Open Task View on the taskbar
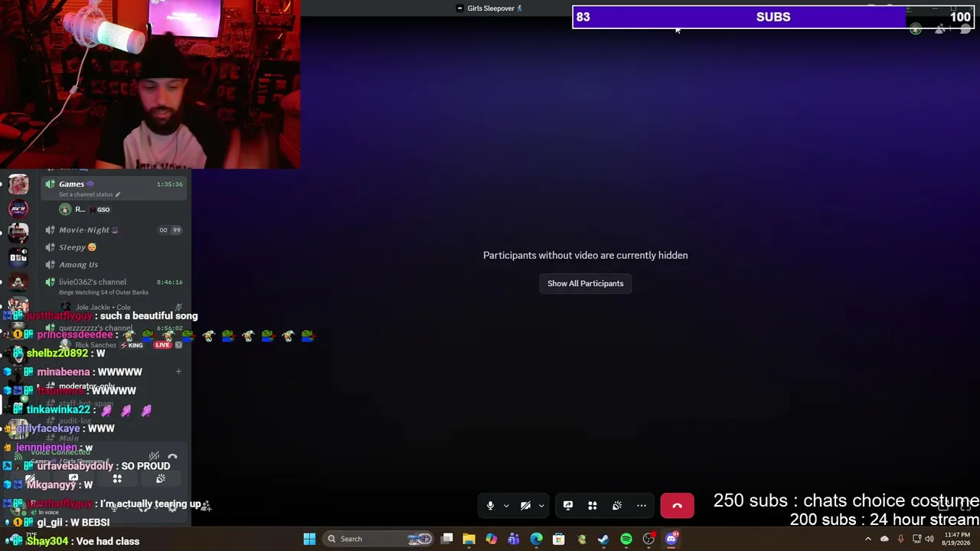This screenshot has width=980, height=551. [x=447, y=539]
